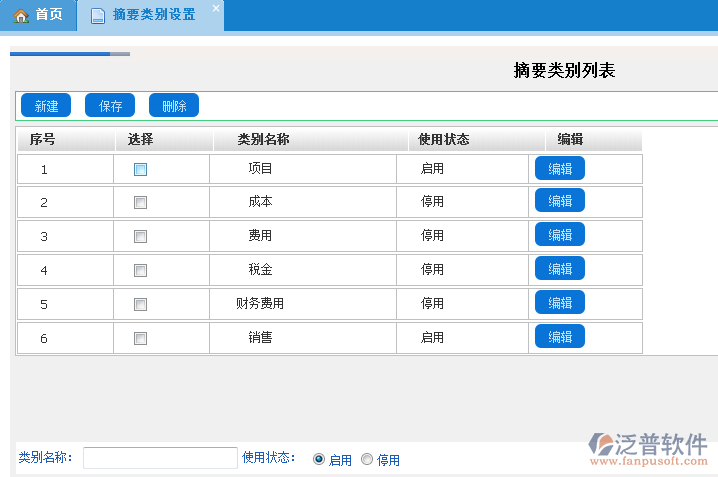Screen dimensions: 718x477
Task: Click the 删除 button
Action: tap(174, 106)
